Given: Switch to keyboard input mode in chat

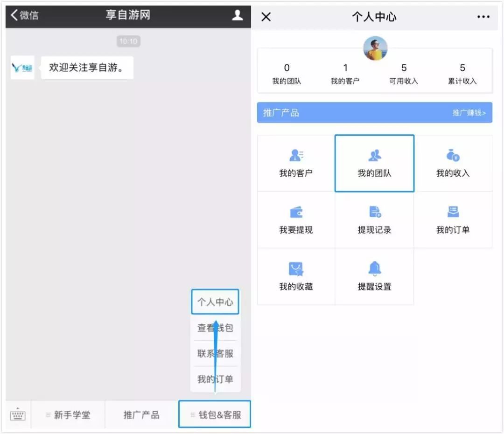Looking at the screenshot, I should point(17,414).
